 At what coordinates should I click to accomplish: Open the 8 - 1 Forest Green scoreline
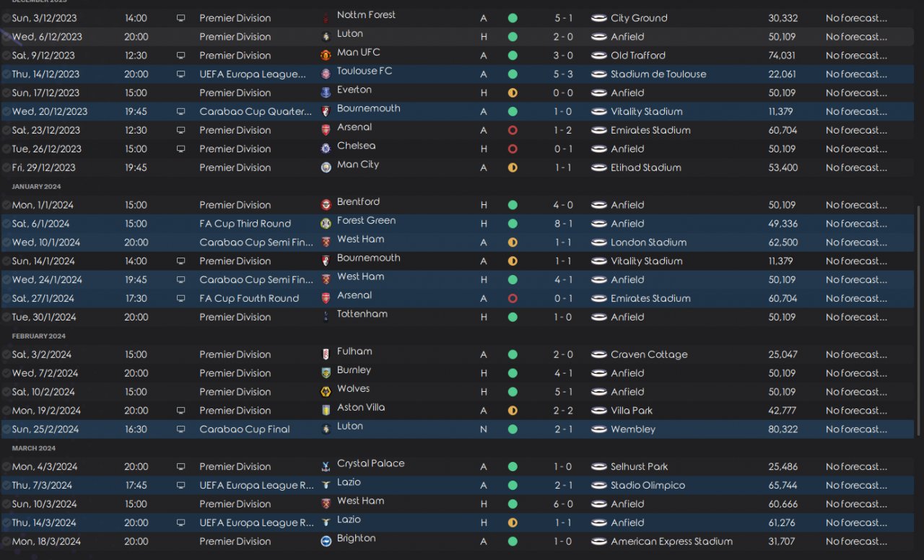point(563,224)
